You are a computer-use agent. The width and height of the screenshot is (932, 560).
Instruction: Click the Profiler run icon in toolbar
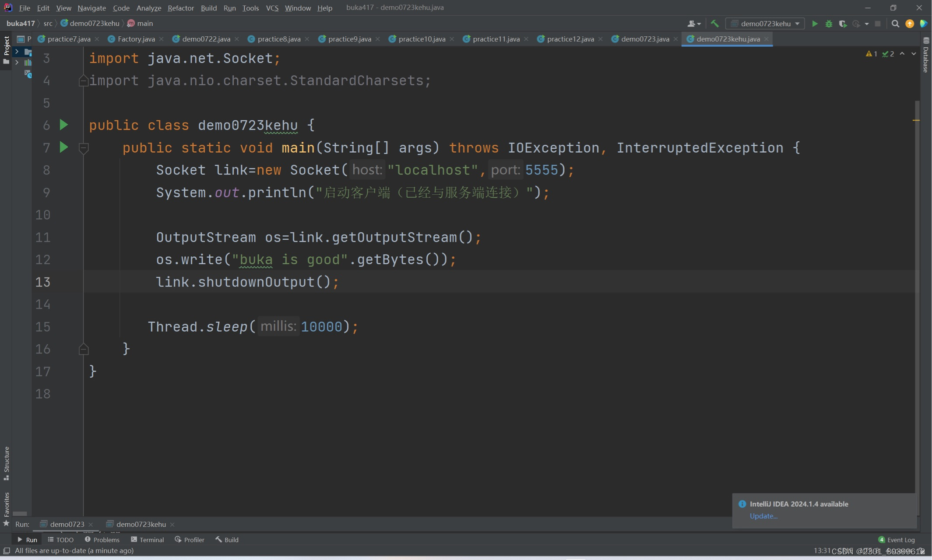(x=856, y=24)
